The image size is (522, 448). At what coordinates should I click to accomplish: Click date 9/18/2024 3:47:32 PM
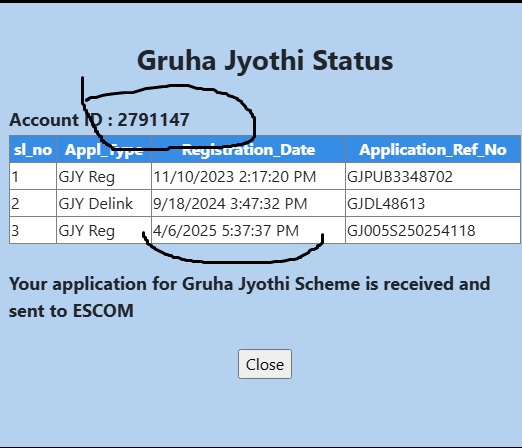tap(230, 204)
